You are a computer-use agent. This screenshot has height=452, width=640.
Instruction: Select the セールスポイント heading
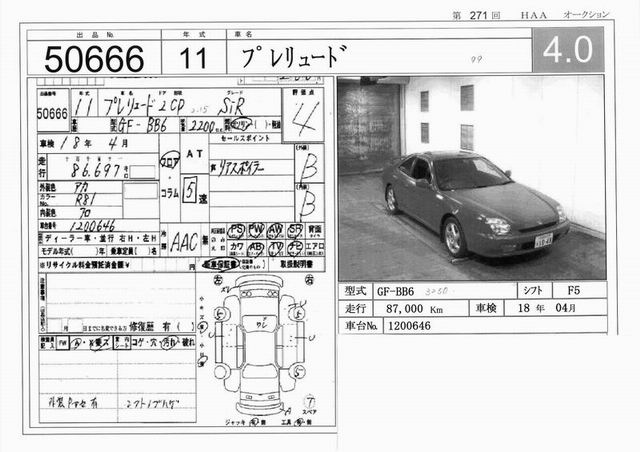click(245, 138)
